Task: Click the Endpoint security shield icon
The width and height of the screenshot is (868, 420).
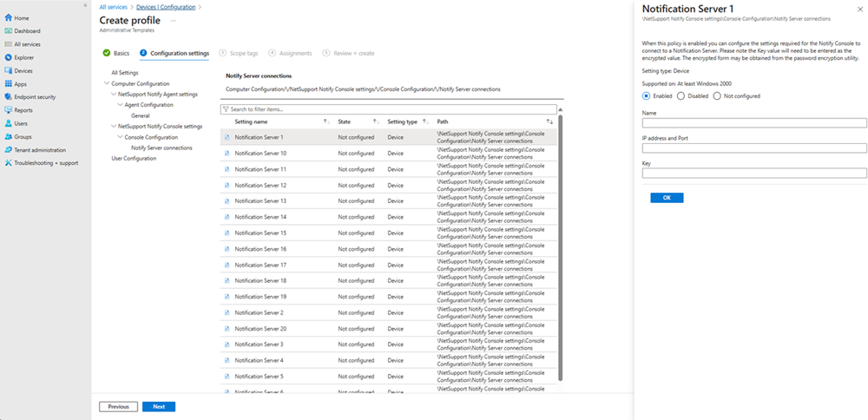Action: (8, 97)
